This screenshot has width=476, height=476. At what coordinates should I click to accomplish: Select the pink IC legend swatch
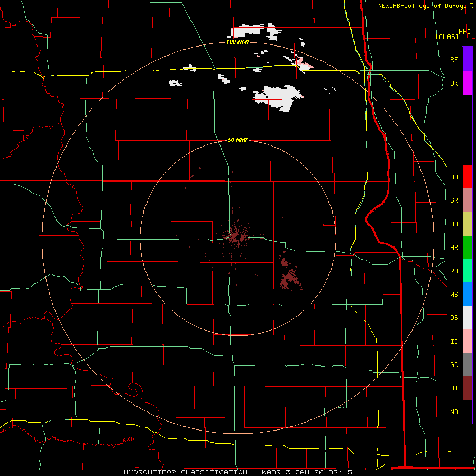[467, 341]
